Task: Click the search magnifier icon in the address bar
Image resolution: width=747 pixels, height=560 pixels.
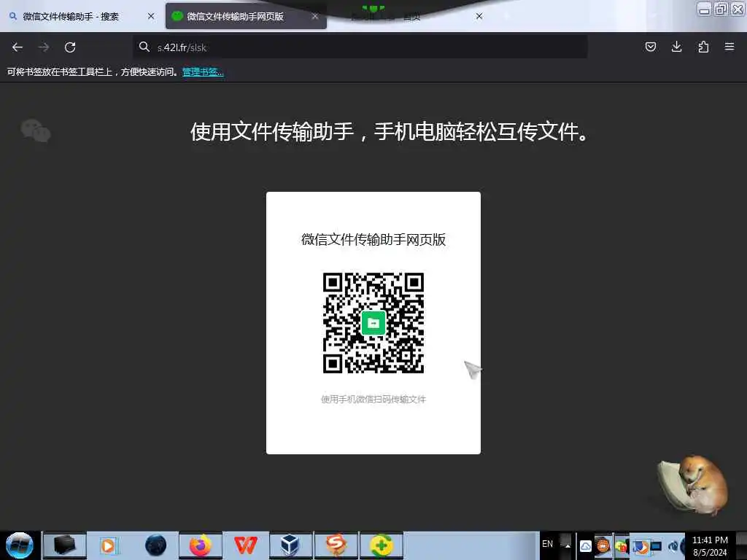Action: click(144, 47)
